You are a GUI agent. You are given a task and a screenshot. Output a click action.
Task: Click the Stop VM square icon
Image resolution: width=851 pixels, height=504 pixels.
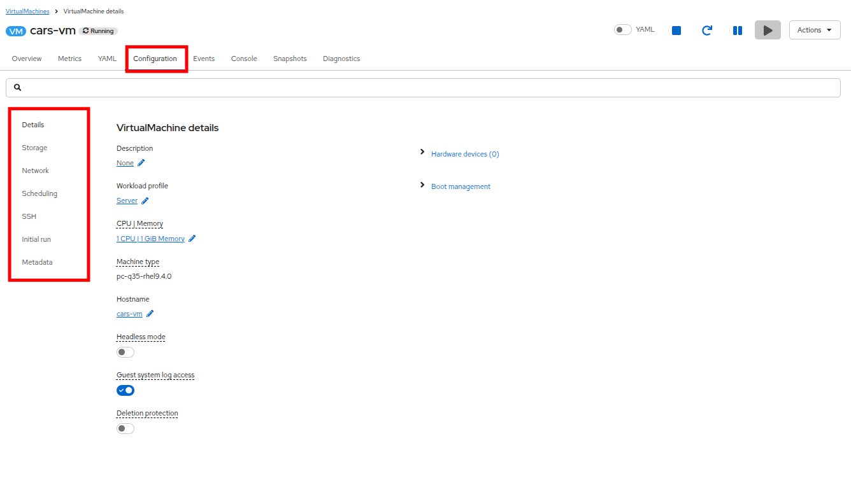(676, 31)
